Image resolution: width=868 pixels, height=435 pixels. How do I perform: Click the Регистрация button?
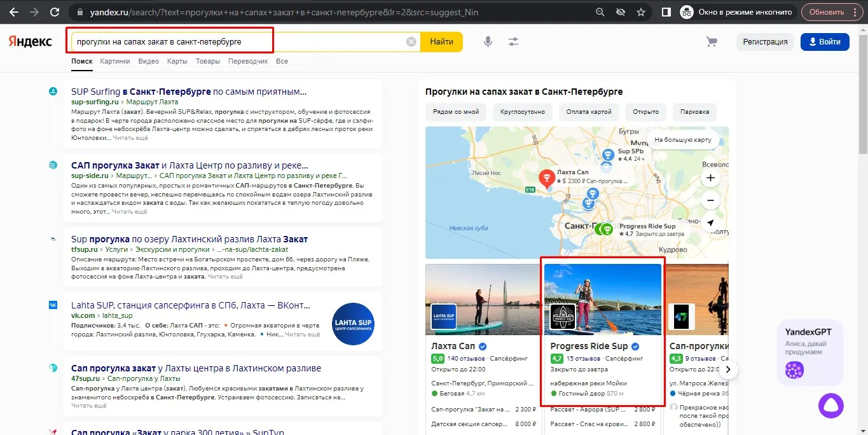pyautogui.click(x=765, y=42)
